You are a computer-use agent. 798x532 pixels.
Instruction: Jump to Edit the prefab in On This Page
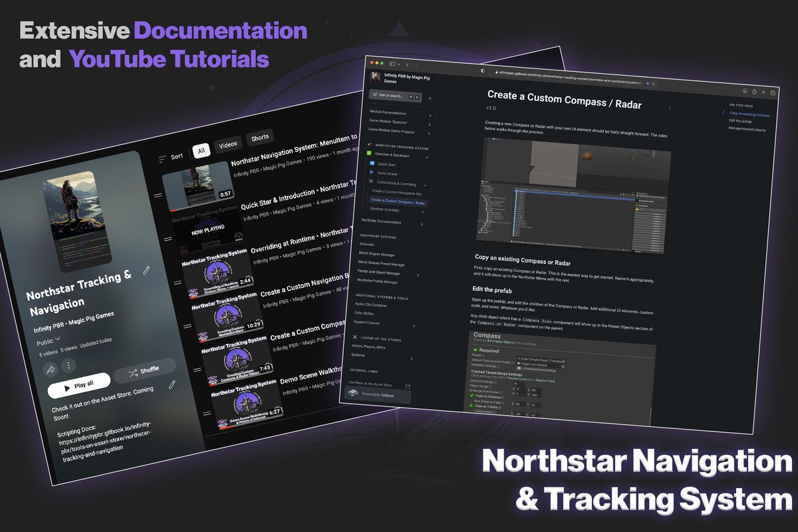click(740, 121)
